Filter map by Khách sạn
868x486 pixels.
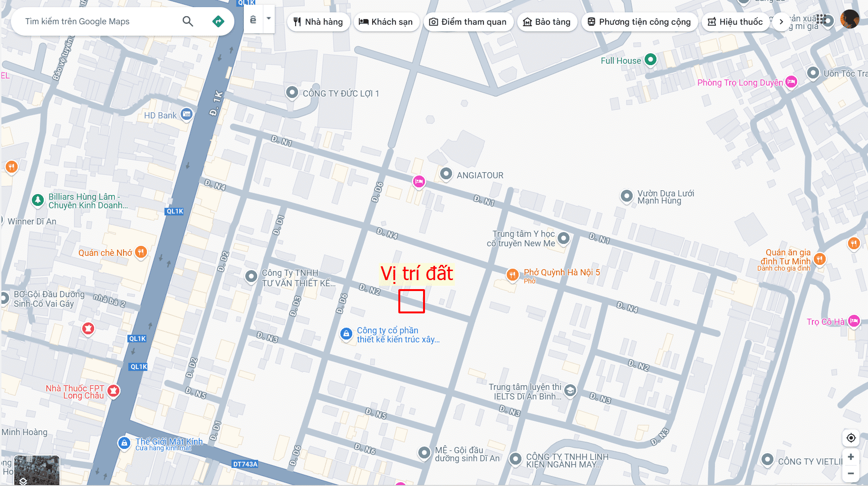pos(386,22)
